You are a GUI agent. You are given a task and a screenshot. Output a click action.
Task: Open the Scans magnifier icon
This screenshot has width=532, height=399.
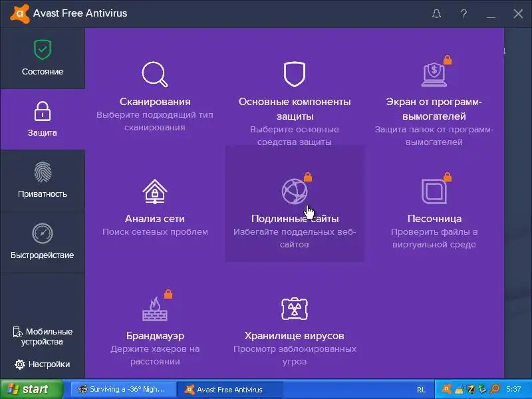click(x=155, y=74)
